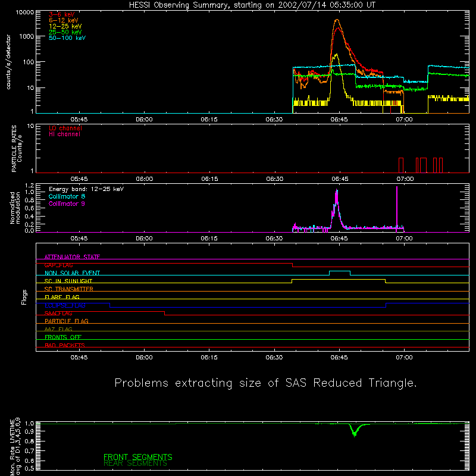Click the ECLIPSE_FLAG step-down edge near 05:52
Image resolution: width=476 pixels, height=476 pixels.
coord(109,305)
